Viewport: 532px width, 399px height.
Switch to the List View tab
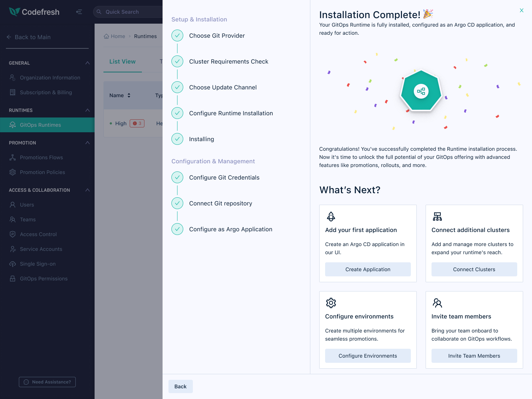tap(122, 62)
